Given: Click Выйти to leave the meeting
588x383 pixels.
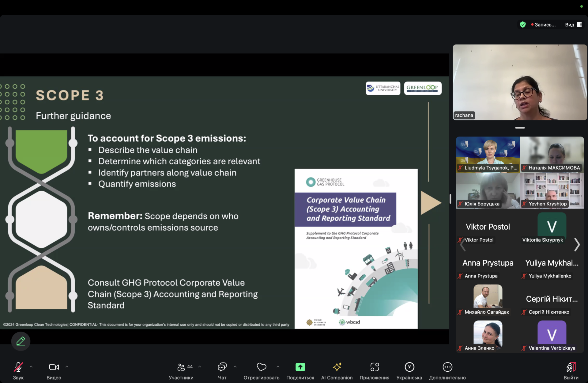Looking at the screenshot, I should [571, 367].
